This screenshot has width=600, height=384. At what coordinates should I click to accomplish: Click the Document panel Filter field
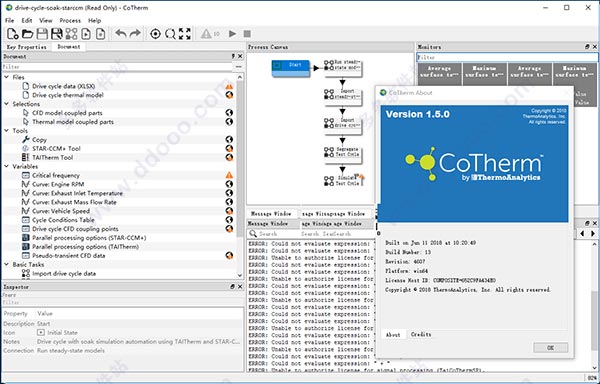(117, 67)
